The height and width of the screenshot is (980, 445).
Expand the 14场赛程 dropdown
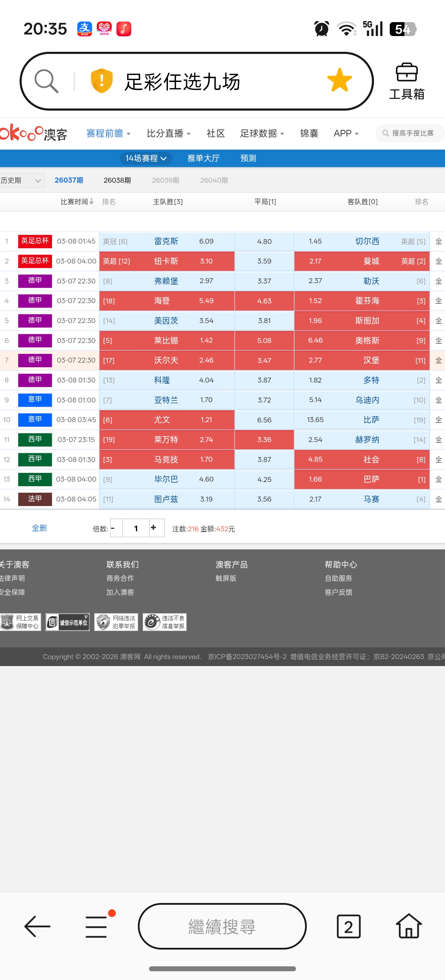click(146, 158)
